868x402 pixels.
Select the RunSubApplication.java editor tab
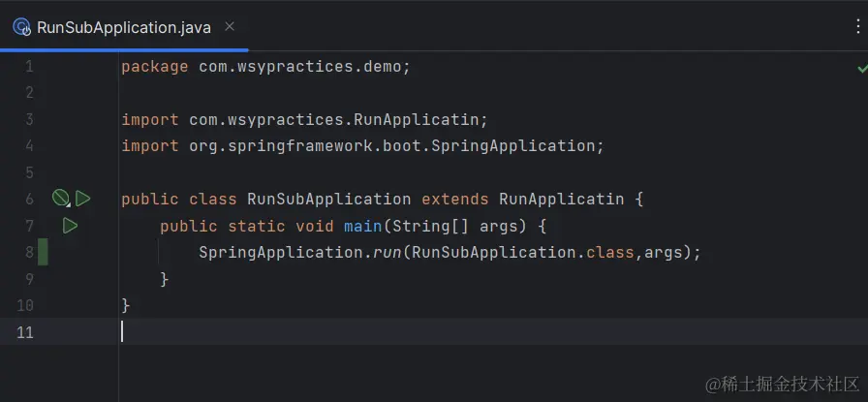pyautogui.click(x=123, y=27)
